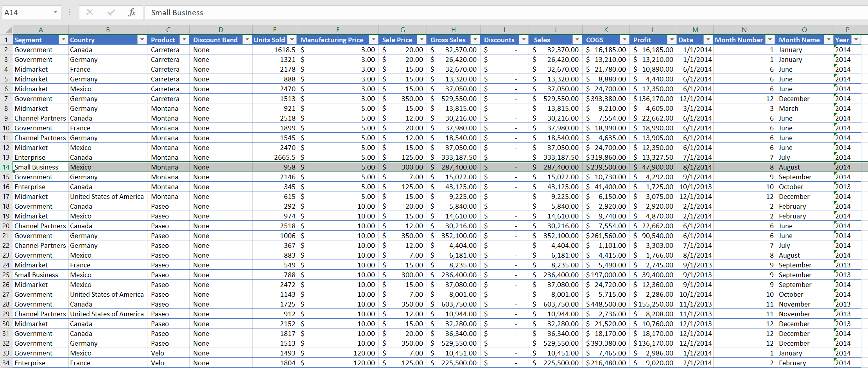Open the Segment filter dropdown

pos(63,40)
